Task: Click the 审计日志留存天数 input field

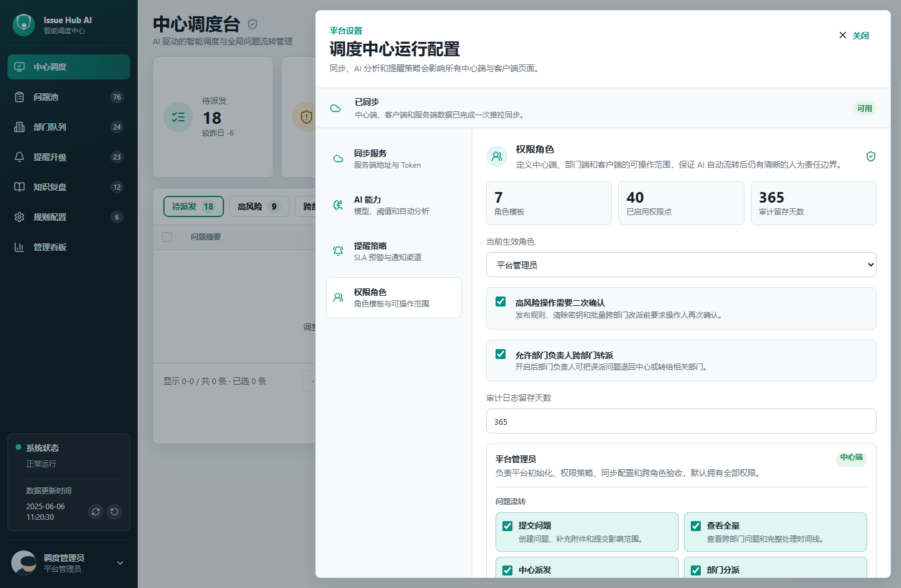Action: click(x=681, y=421)
